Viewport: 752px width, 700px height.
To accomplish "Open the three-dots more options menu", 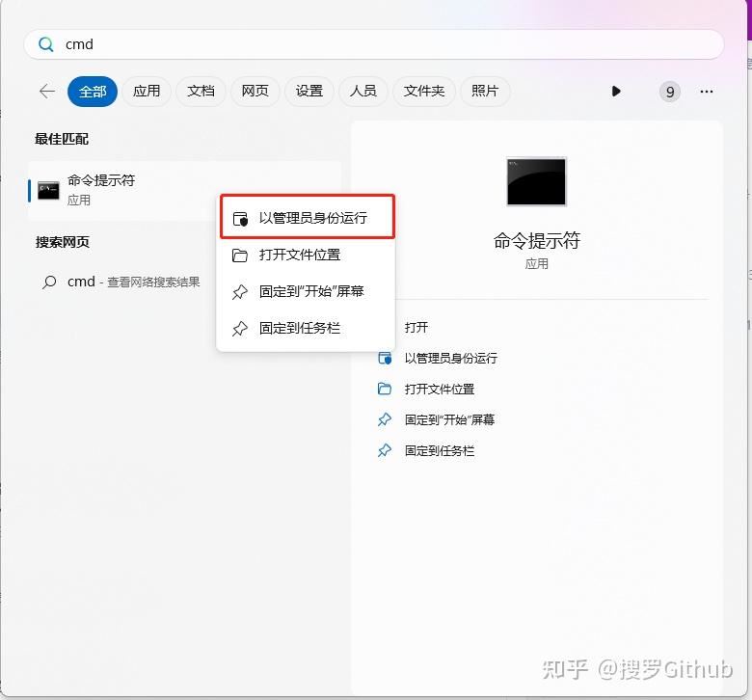I will coord(707,92).
